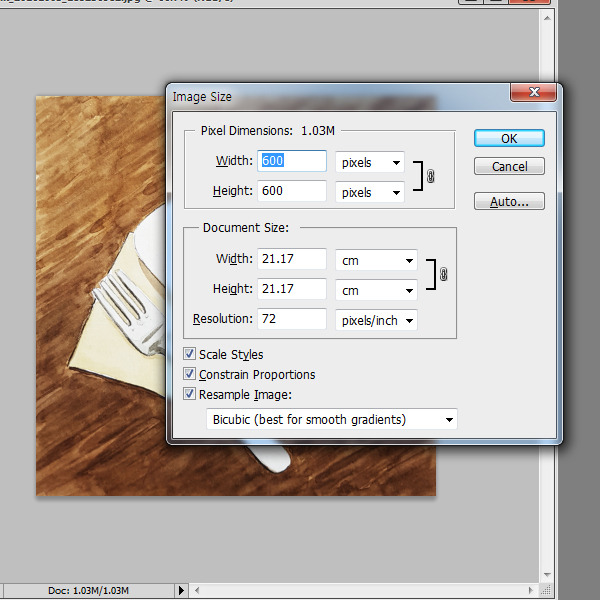This screenshot has width=600, height=600.
Task: Click the horizontal scrollbar right arrow
Action: click(531, 590)
